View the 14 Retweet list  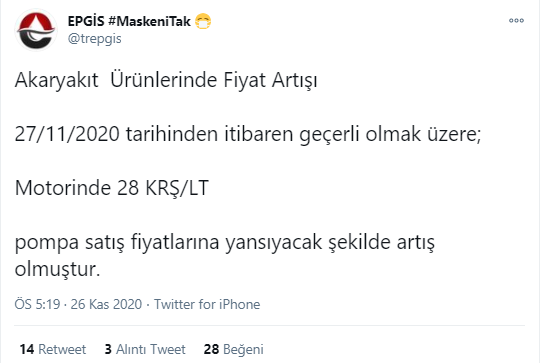(x=53, y=349)
